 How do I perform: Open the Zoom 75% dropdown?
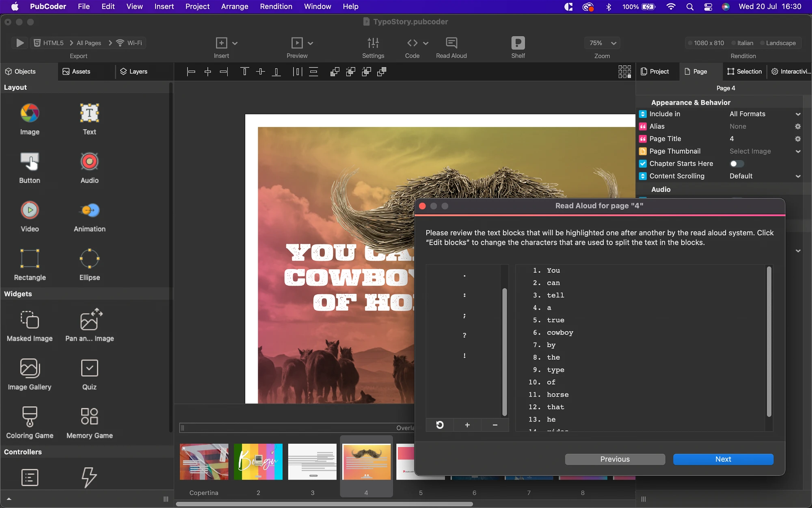[603, 43]
